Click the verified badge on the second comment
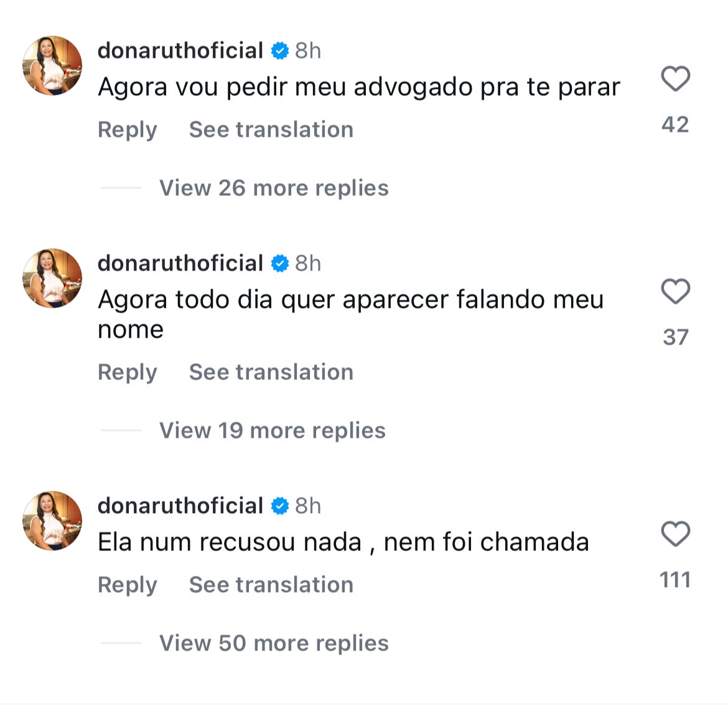This screenshot has height=717, width=728. [x=279, y=263]
